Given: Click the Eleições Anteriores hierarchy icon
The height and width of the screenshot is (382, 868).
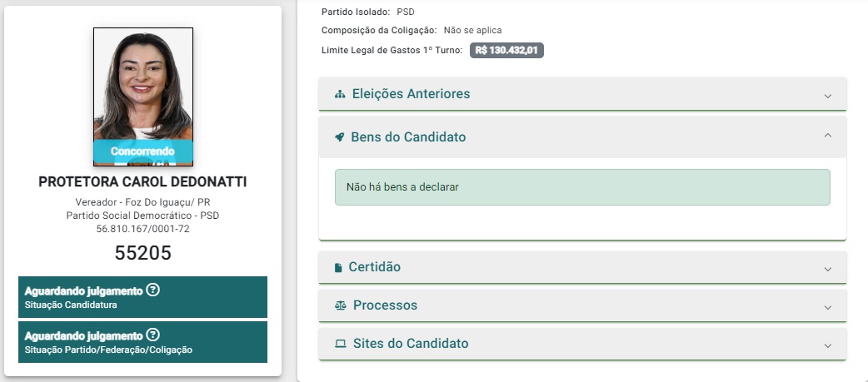Looking at the screenshot, I should (340, 94).
